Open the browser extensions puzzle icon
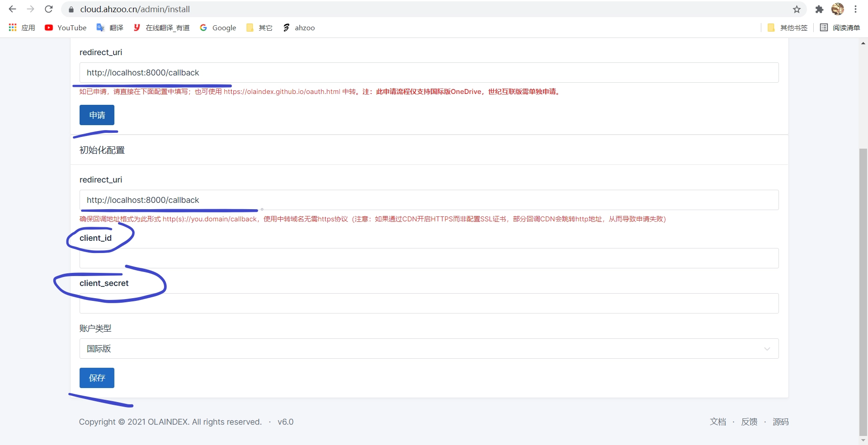This screenshot has width=868, height=445. pyautogui.click(x=819, y=9)
